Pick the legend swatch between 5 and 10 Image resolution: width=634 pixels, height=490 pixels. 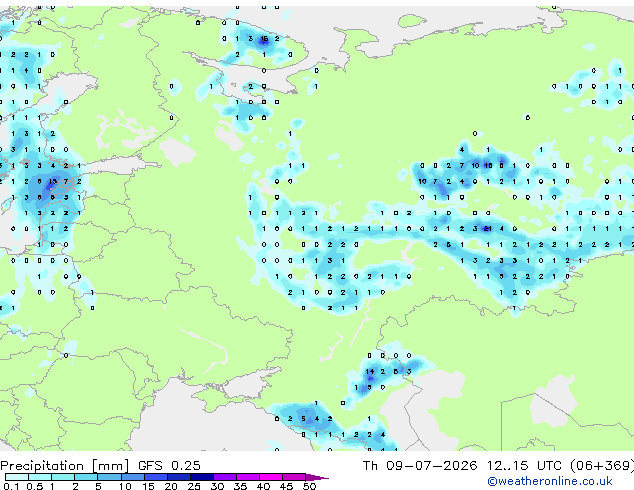tap(109, 477)
